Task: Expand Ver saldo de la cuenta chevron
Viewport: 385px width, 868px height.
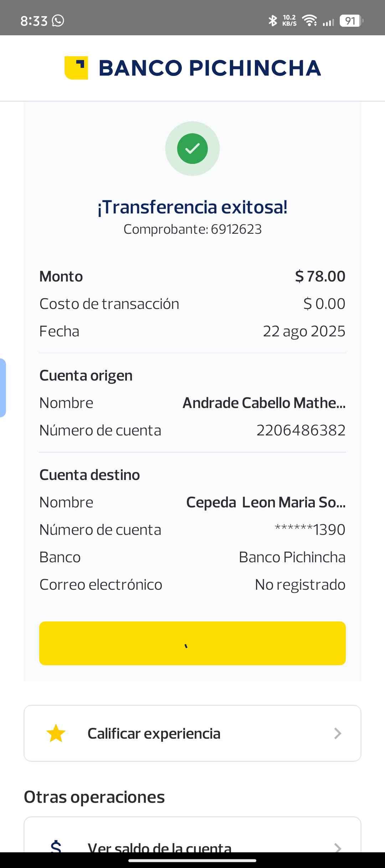Action: pyautogui.click(x=337, y=847)
